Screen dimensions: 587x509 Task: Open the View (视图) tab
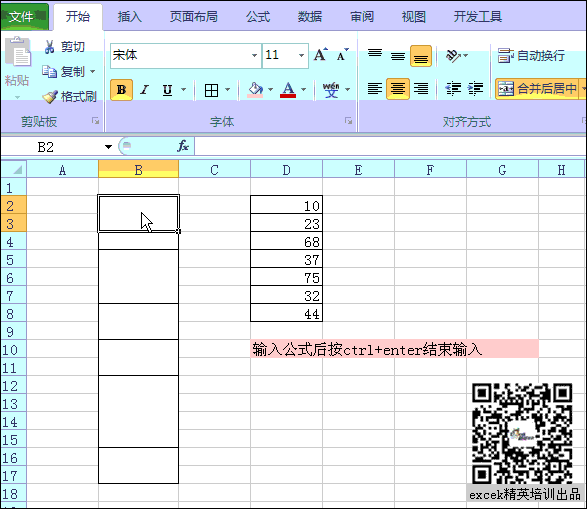[x=414, y=16]
